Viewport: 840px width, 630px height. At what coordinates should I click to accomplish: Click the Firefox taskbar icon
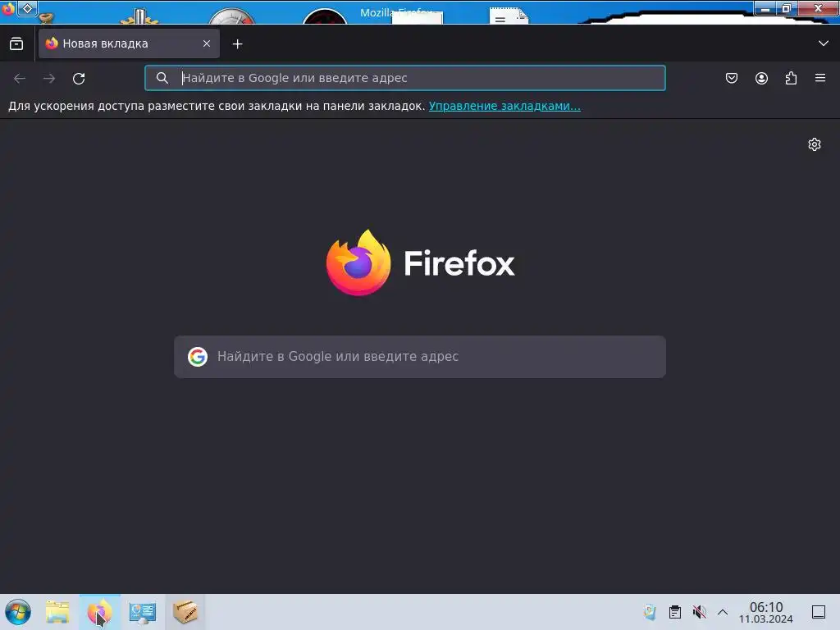tap(100, 612)
